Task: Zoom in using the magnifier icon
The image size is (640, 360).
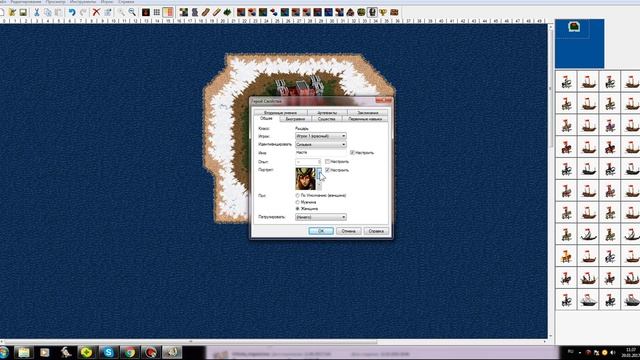Action: (x=121, y=12)
